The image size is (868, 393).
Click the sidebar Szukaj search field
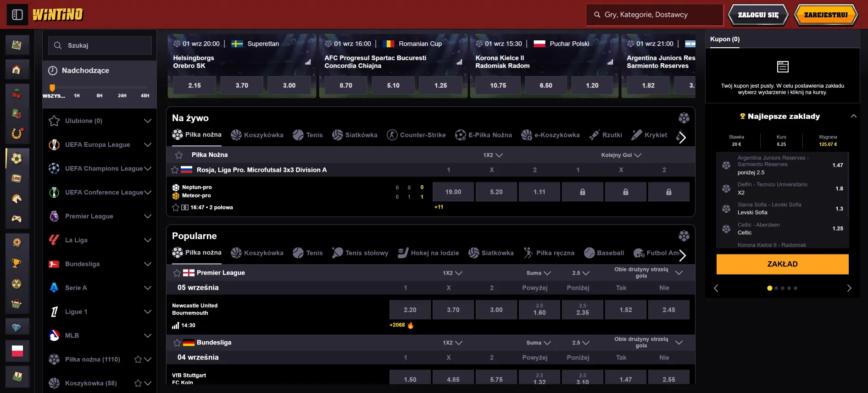tap(100, 45)
